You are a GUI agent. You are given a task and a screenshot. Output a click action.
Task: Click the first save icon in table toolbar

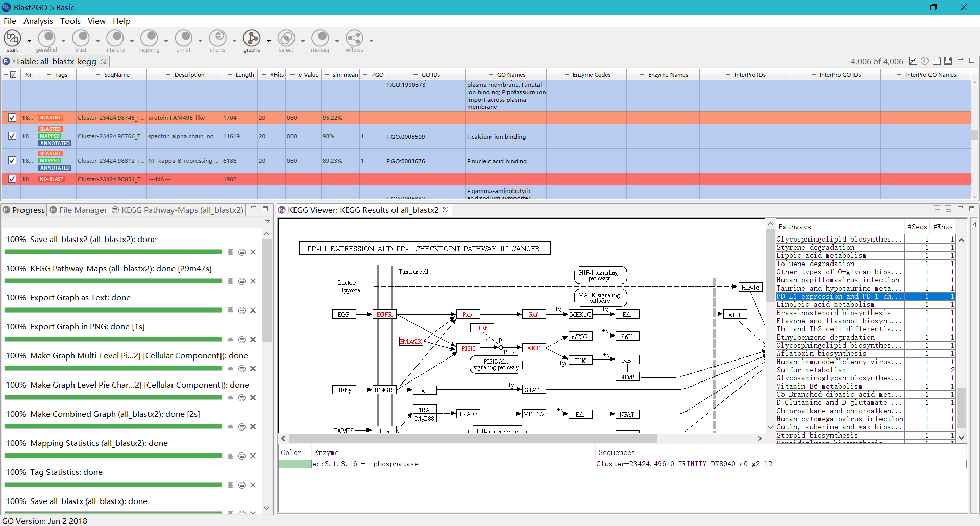tap(937, 61)
